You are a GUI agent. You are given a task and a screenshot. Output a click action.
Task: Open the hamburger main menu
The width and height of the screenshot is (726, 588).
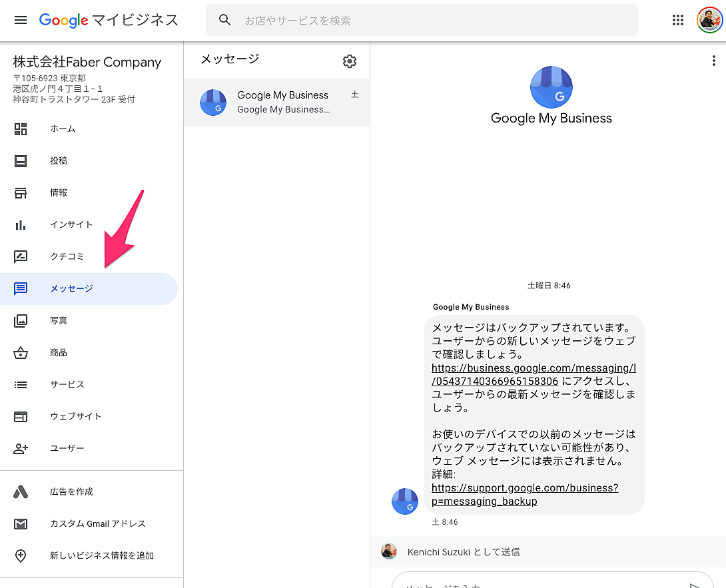click(x=21, y=20)
